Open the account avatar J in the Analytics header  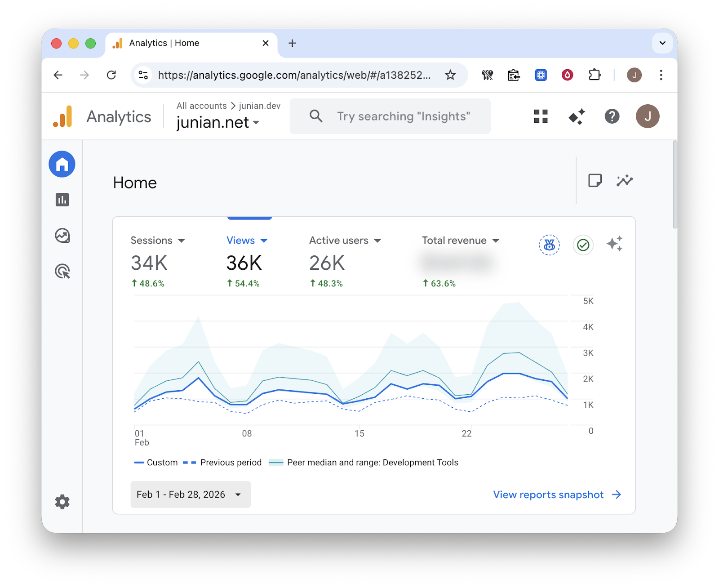648,116
